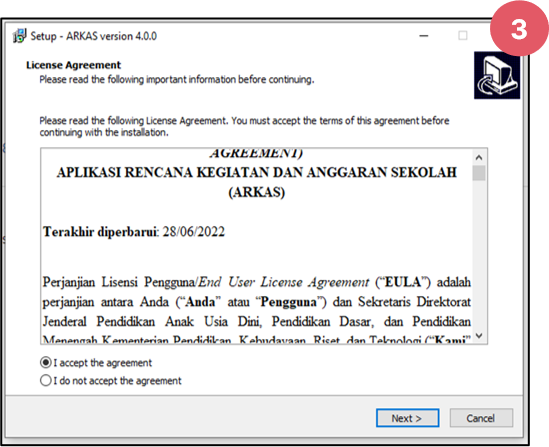Image resolution: width=549 pixels, height=447 pixels.
Task: Click the "Terakhir diperbarui: 28/06/2022" line
Action: 134,232
